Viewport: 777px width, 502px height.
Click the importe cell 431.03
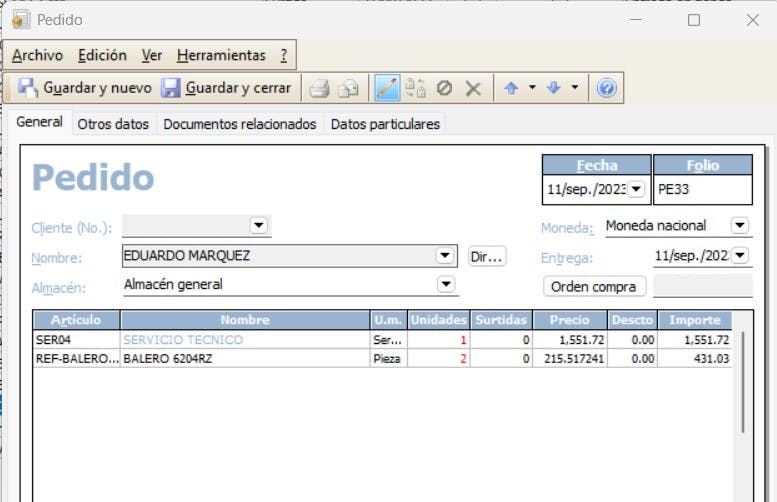coord(695,359)
